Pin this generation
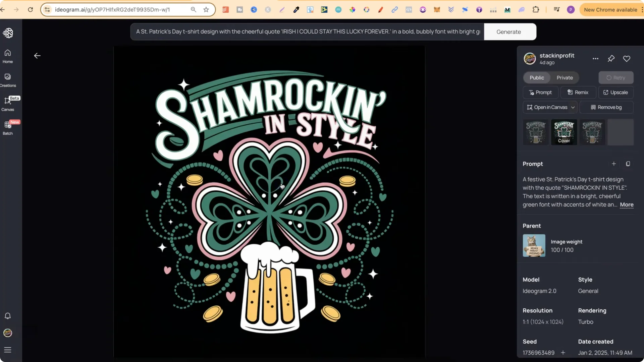This screenshot has height=362, width=644. tap(611, 58)
